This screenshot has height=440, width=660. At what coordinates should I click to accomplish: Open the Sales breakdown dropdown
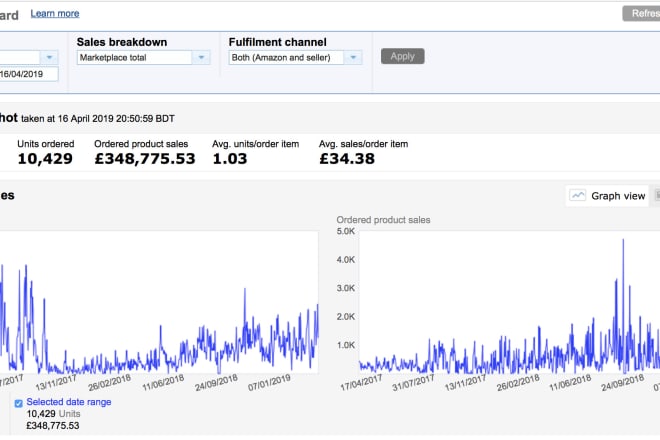pos(143,58)
